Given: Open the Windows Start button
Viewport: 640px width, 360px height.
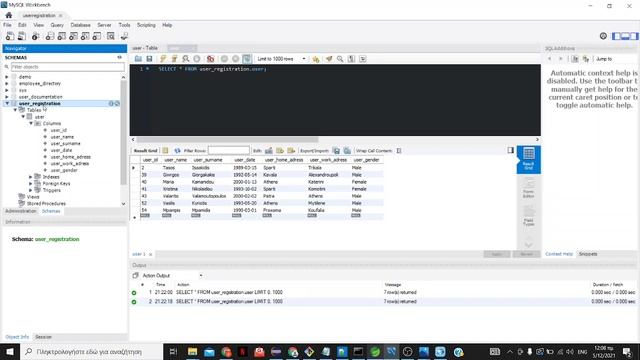Looking at the screenshot, I should click(9, 351).
